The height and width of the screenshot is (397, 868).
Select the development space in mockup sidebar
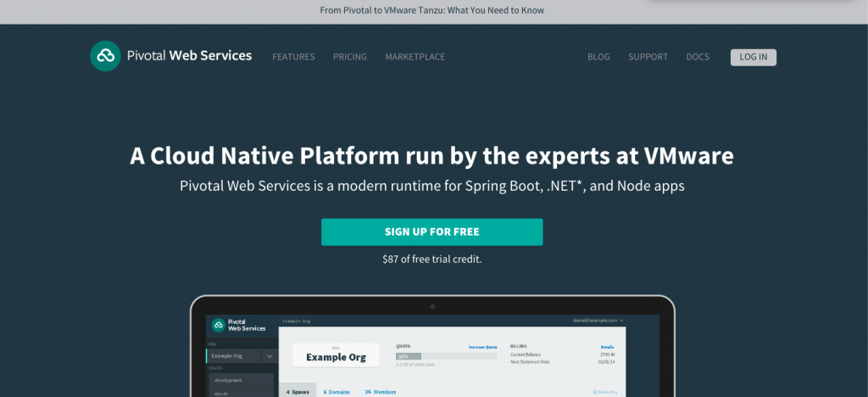(x=242, y=380)
